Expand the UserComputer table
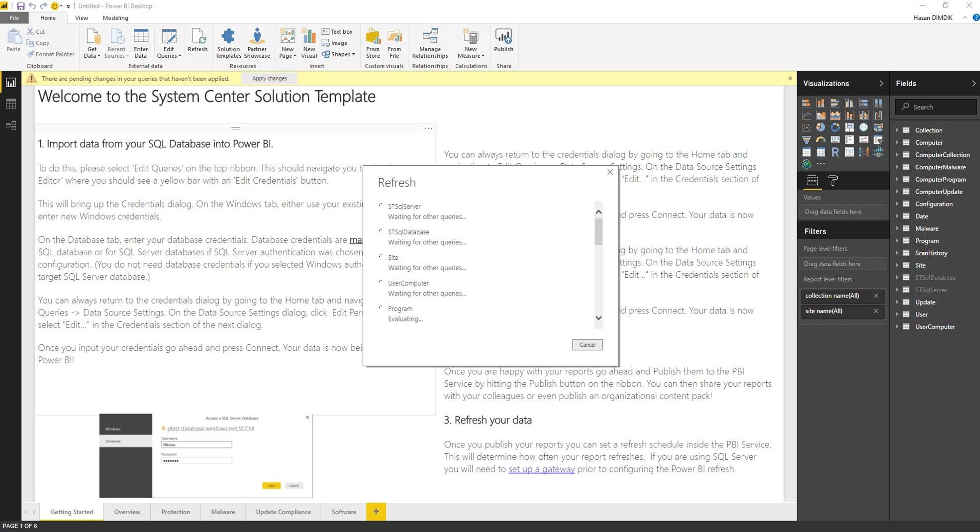 click(x=897, y=326)
